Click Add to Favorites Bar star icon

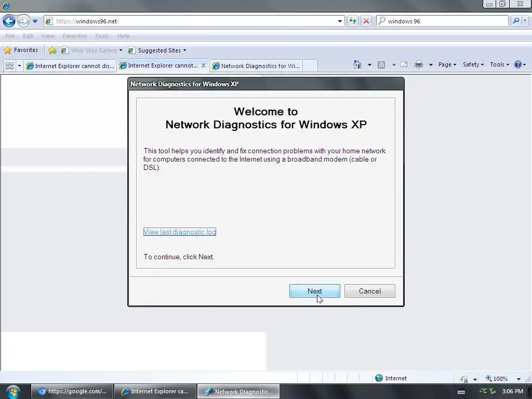52,50
